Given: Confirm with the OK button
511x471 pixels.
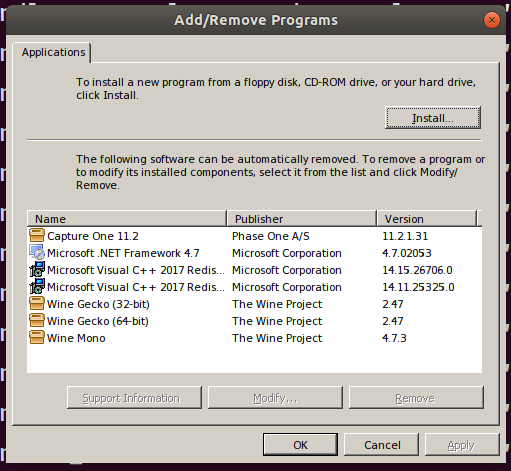Looking at the screenshot, I should 300,445.
